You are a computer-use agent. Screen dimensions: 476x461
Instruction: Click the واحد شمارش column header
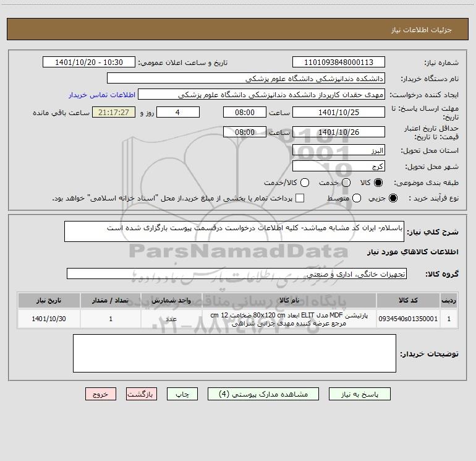click(171, 300)
